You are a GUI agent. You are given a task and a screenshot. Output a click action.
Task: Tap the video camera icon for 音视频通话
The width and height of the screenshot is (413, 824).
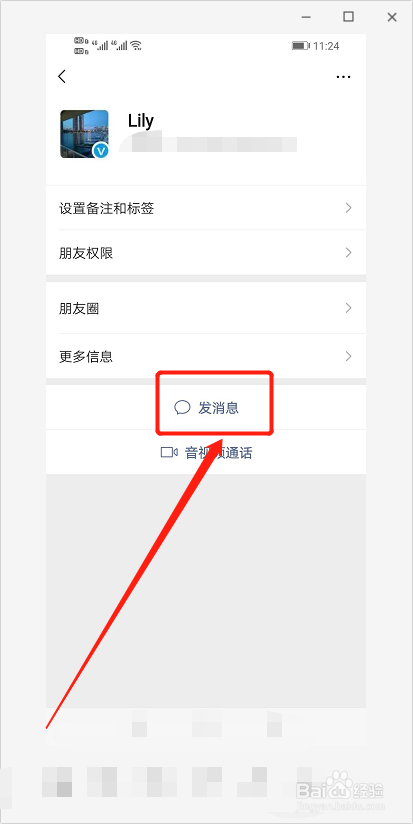(169, 452)
